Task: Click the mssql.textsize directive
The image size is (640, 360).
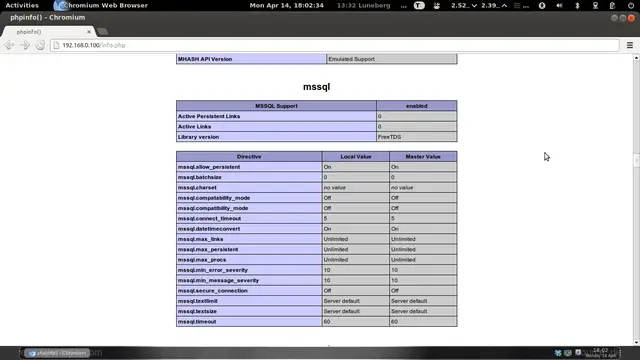Action: click(197, 311)
